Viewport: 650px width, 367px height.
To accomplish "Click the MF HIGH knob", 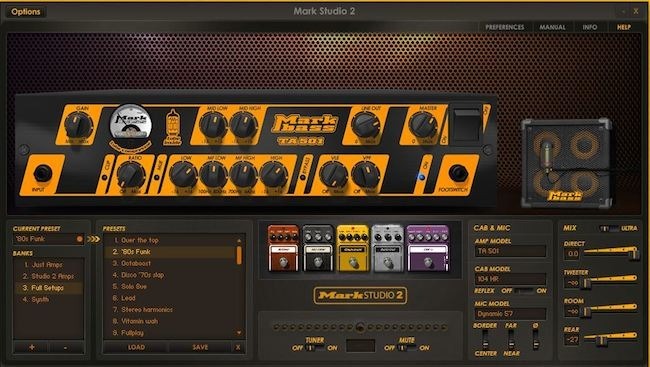I will (x=243, y=175).
